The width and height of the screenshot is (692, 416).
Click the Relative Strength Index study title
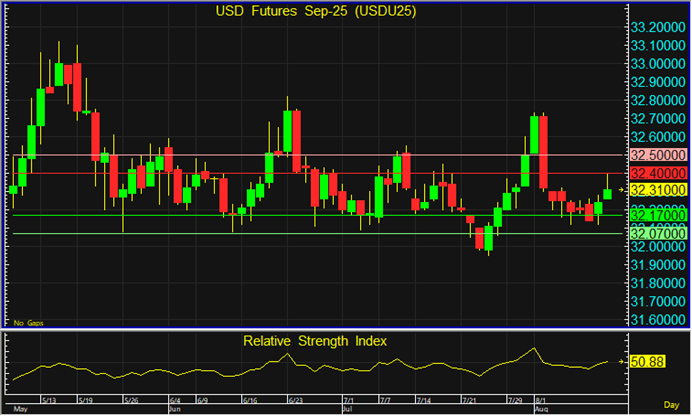tap(315, 341)
